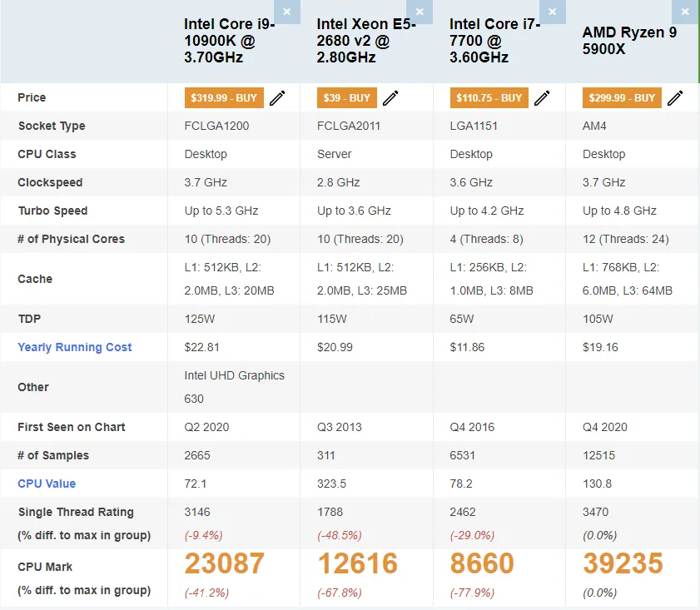Click the $319.99 - BUY button
This screenshot has width=700, height=610.
(x=224, y=97)
